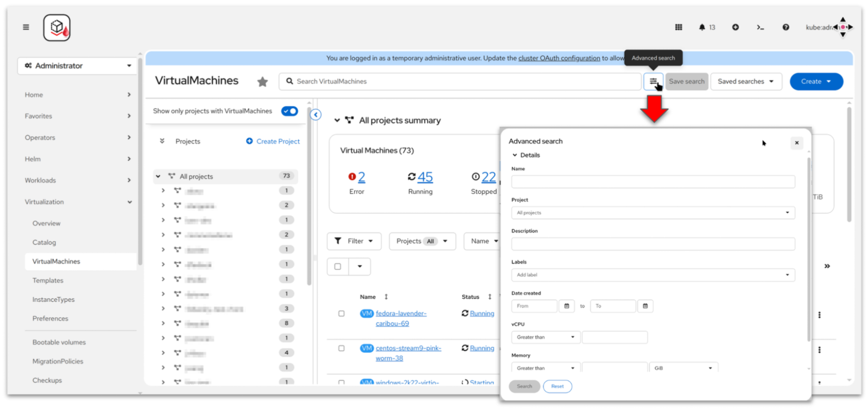Screen dimensions: 868x409
Task: Toggle Show only projects with VirtualMachines
Action: coord(289,111)
